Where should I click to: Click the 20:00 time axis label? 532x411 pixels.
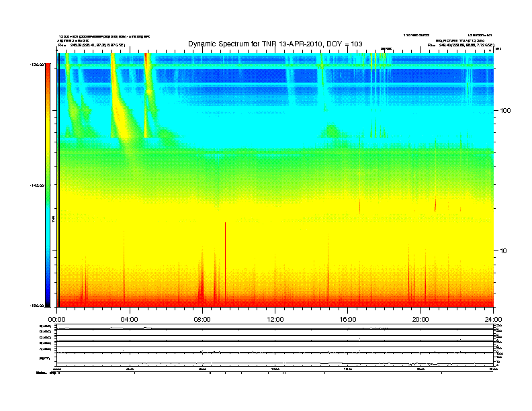[420, 320]
